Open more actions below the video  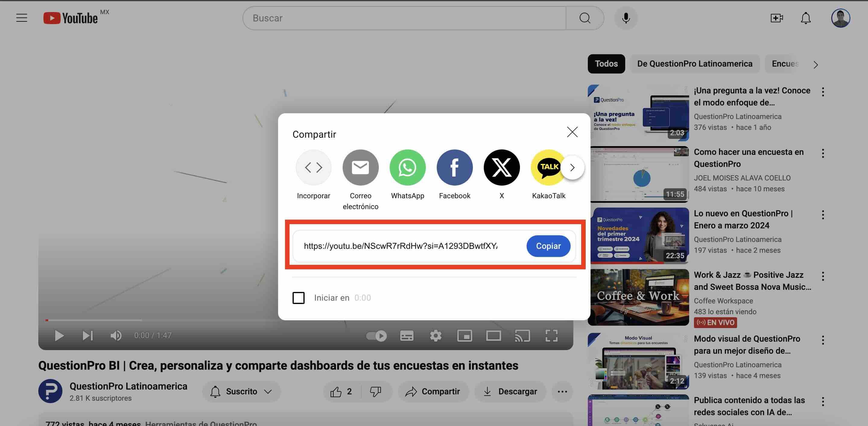(x=562, y=391)
